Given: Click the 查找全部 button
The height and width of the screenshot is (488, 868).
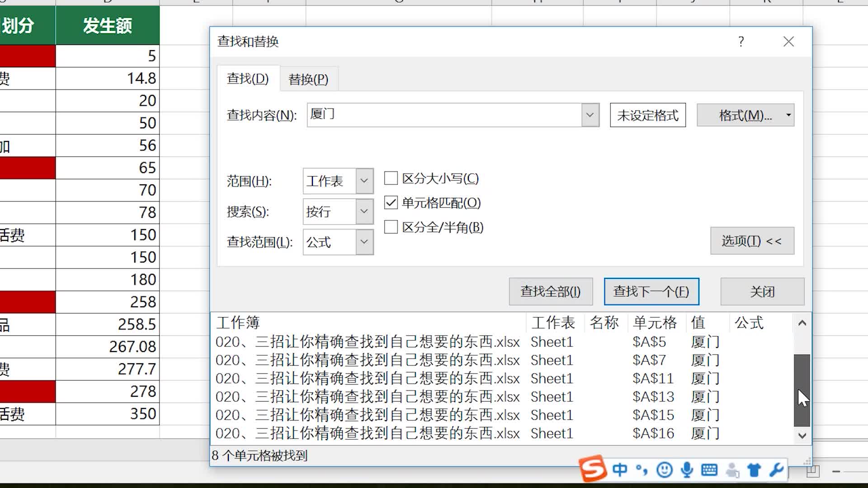Looking at the screenshot, I should (x=551, y=291).
